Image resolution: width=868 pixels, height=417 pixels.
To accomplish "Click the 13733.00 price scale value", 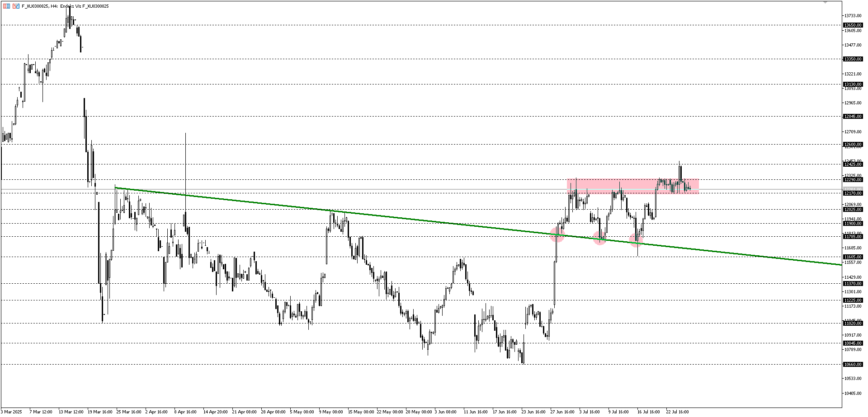I will tap(853, 16).
